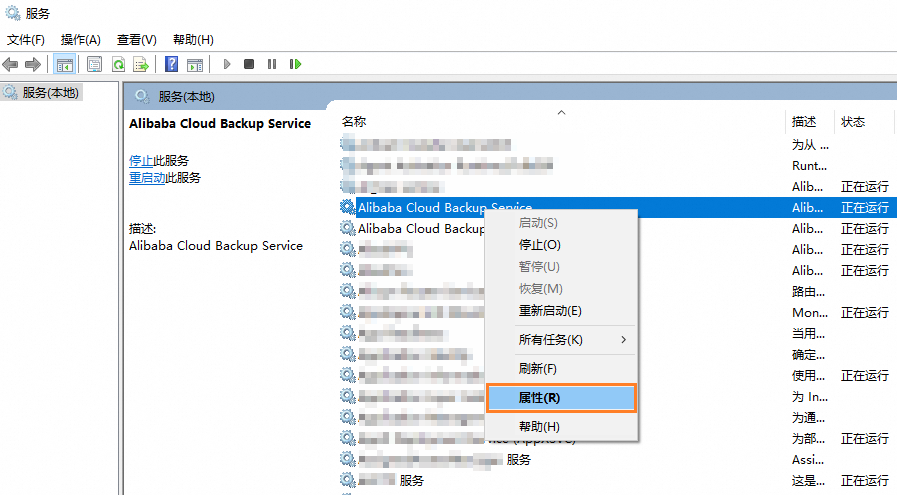Screen dimensions: 897x495
Task: Click gear icon of selected Alibaba Cloud Backup Service
Action: point(347,207)
